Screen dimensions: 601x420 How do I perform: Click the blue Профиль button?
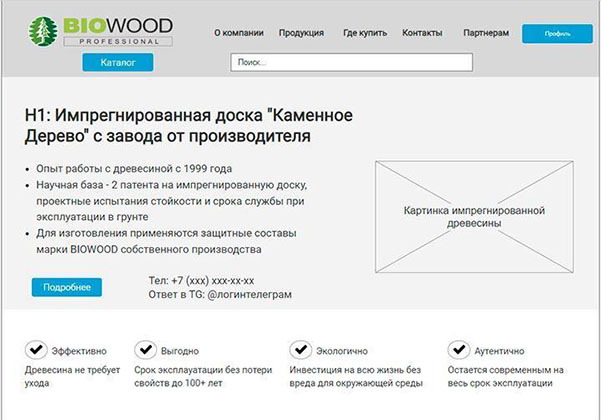coord(557,34)
